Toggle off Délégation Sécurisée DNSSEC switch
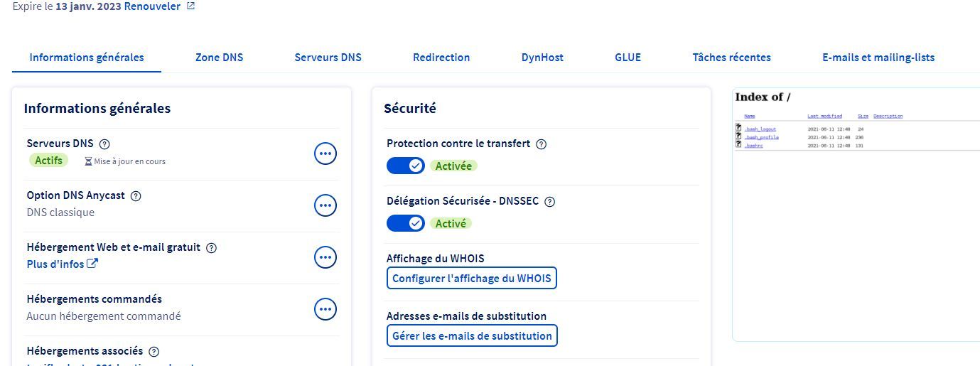 click(x=406, y=223)
